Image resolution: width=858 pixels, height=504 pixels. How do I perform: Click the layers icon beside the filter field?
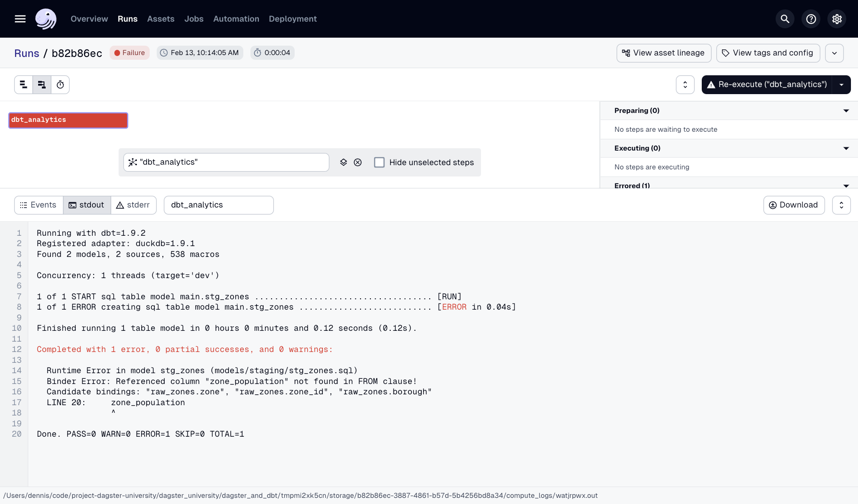(343, 162)
